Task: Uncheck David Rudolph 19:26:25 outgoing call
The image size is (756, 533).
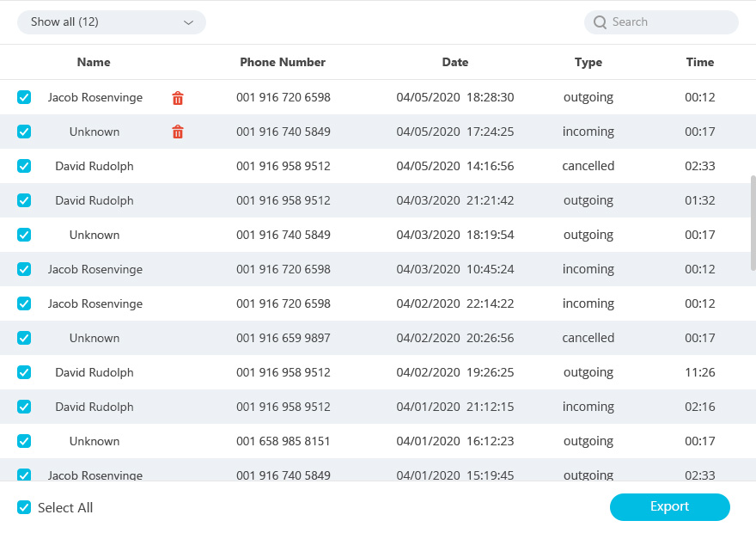Action: click(x=24, y=372)
